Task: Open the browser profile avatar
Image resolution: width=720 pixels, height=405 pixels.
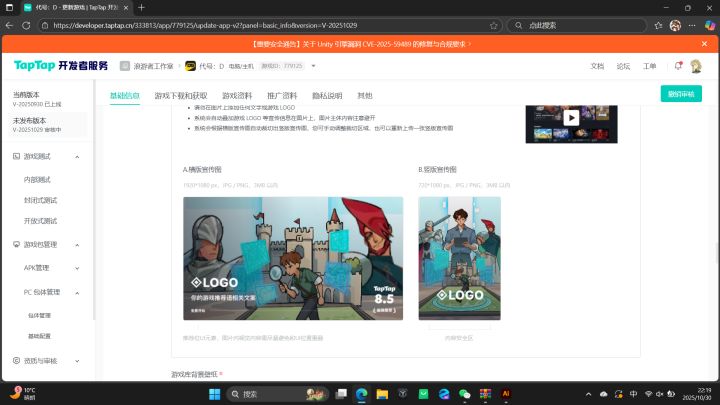Action: (x=675, y=25)
